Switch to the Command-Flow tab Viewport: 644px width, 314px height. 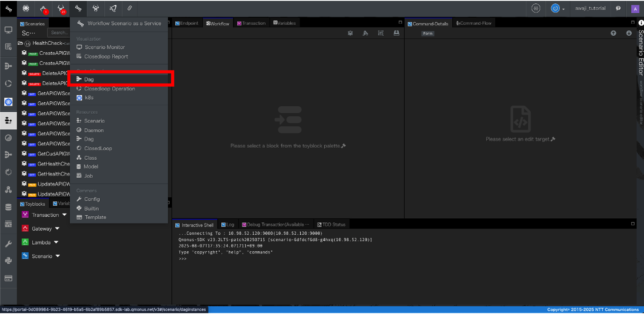[474, 23]
